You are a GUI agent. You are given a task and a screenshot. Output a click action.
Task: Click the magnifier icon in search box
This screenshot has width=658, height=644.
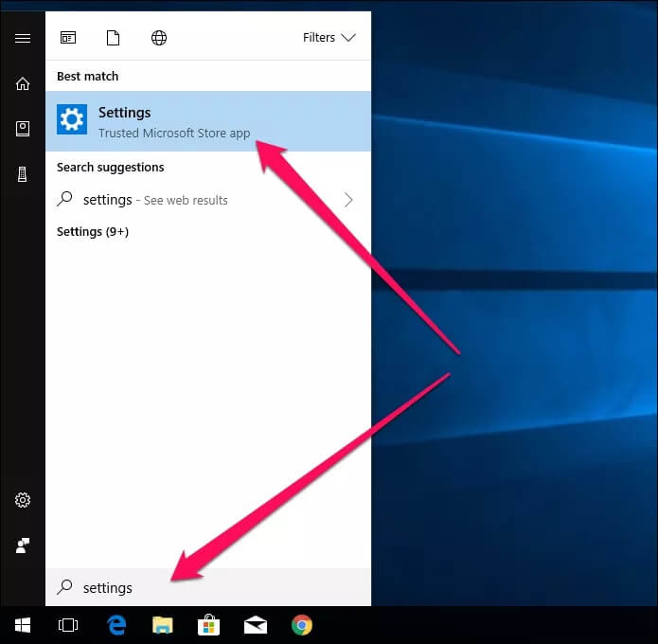pos(64,587)
